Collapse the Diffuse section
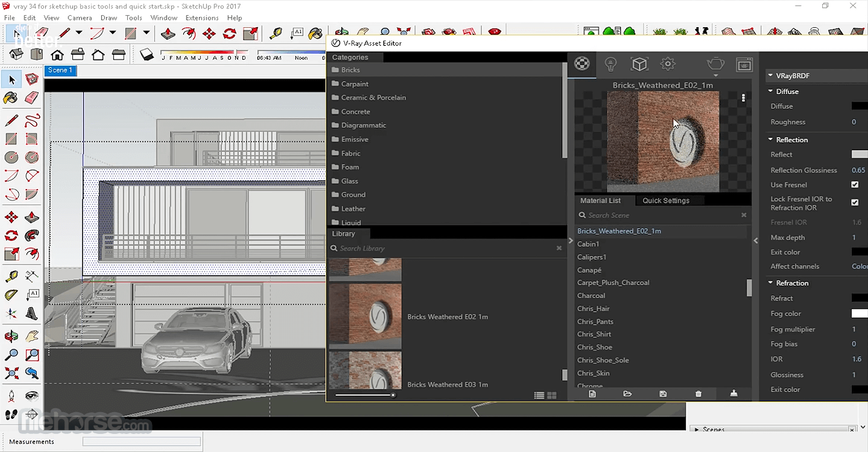The width and height of the screenshot is (868, 452). (x=770, y=91)
